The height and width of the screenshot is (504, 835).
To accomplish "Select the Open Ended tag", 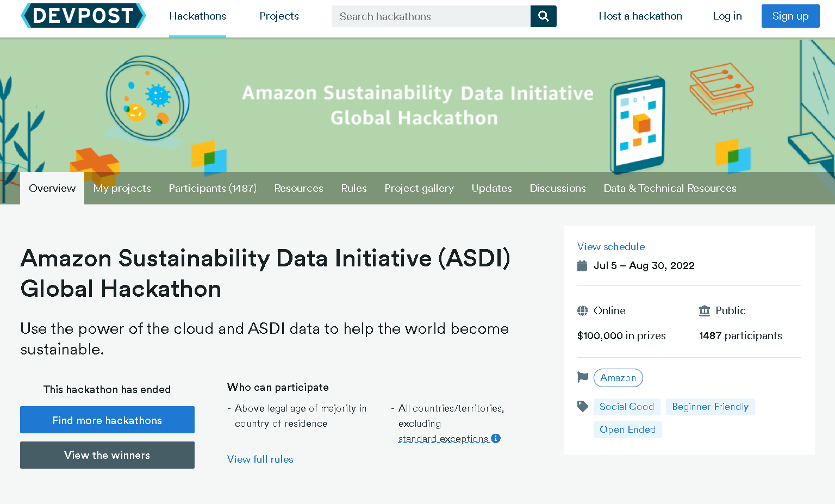I will click(x=627, y=430).
